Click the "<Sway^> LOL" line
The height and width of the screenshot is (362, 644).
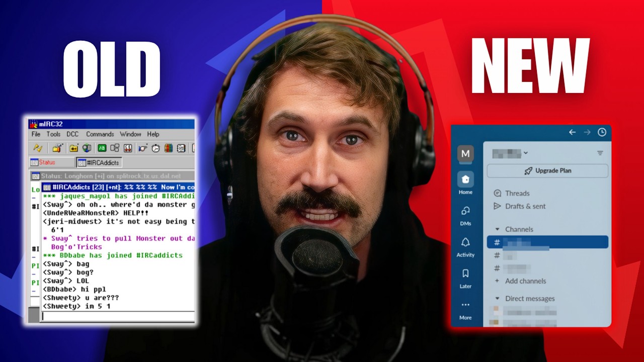pyautogui.click(x=66, y=281)
